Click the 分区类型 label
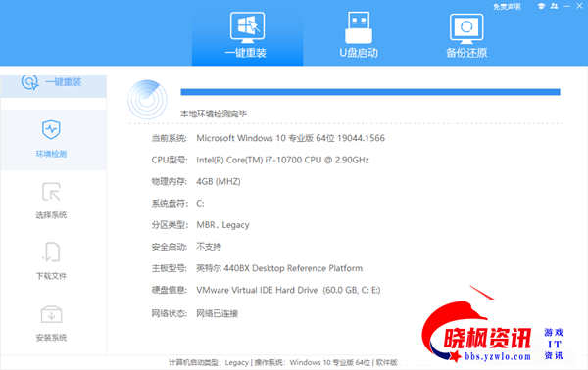 [170, 225]
